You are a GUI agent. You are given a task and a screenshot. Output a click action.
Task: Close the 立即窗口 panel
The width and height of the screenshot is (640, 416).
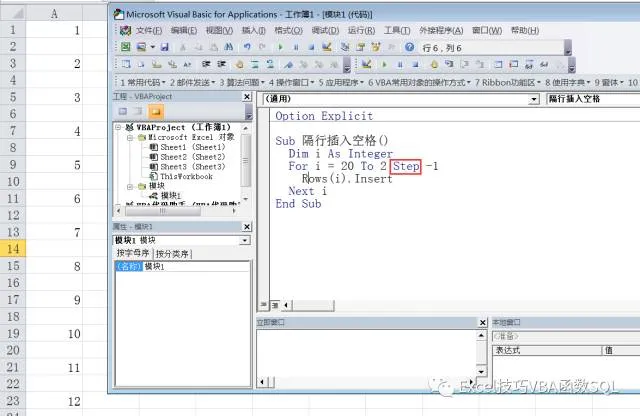click(482, 323)
